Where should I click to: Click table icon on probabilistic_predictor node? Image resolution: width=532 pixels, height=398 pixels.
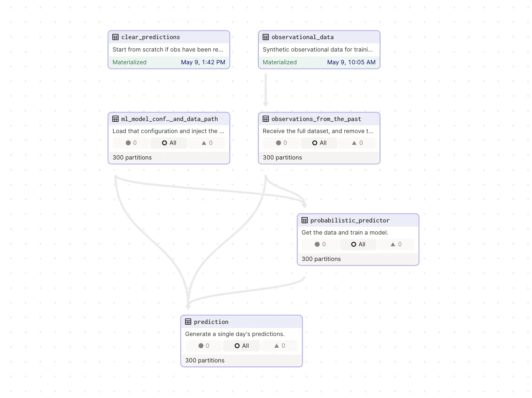click(305, 221)
